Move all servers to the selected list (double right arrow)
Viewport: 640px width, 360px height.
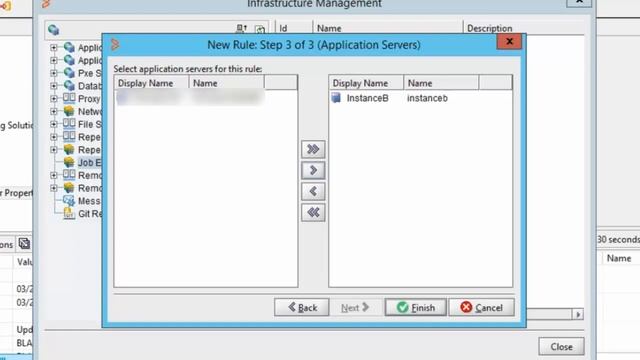pos(313,149)
